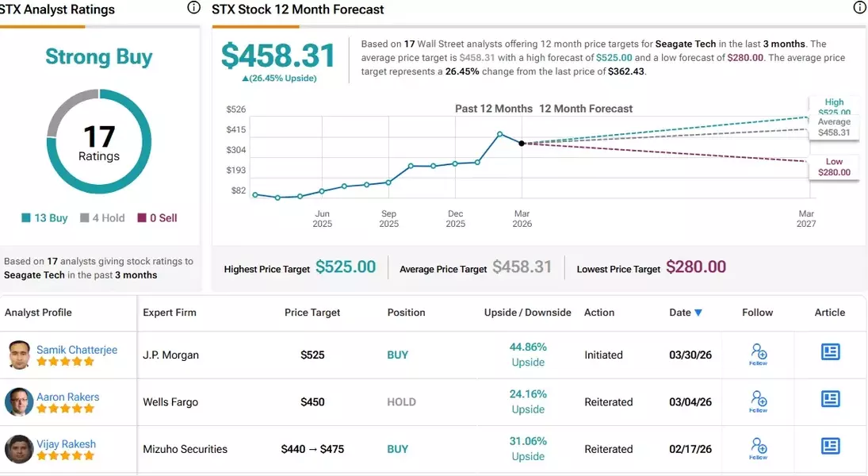This screenshot has height=476, width=868.
Task: Click the Price Target column header
Action: click(312, 313)
